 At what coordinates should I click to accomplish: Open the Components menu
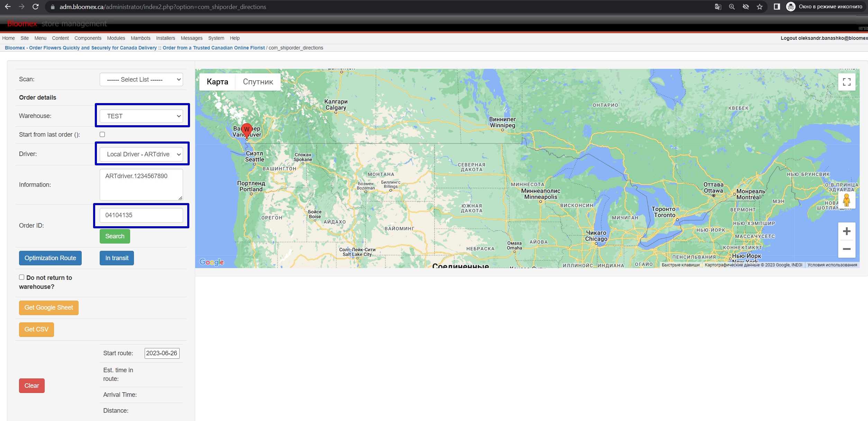88,38
